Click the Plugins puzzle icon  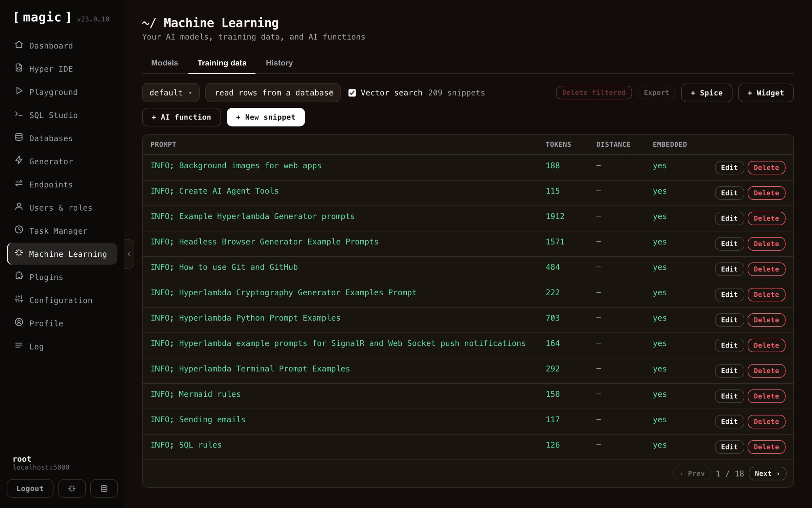click(x=19, y=276)
